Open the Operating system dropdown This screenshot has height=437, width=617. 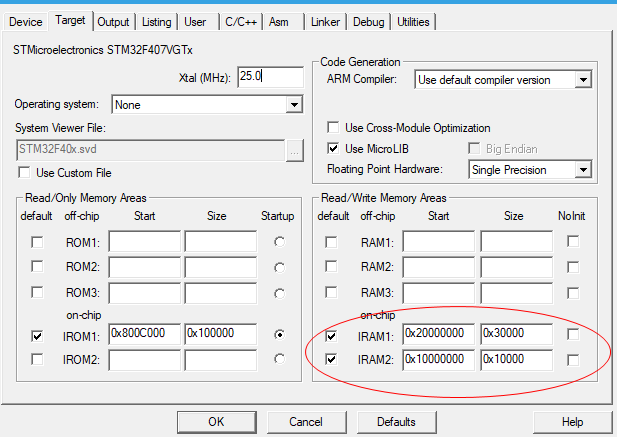(207, 105)
